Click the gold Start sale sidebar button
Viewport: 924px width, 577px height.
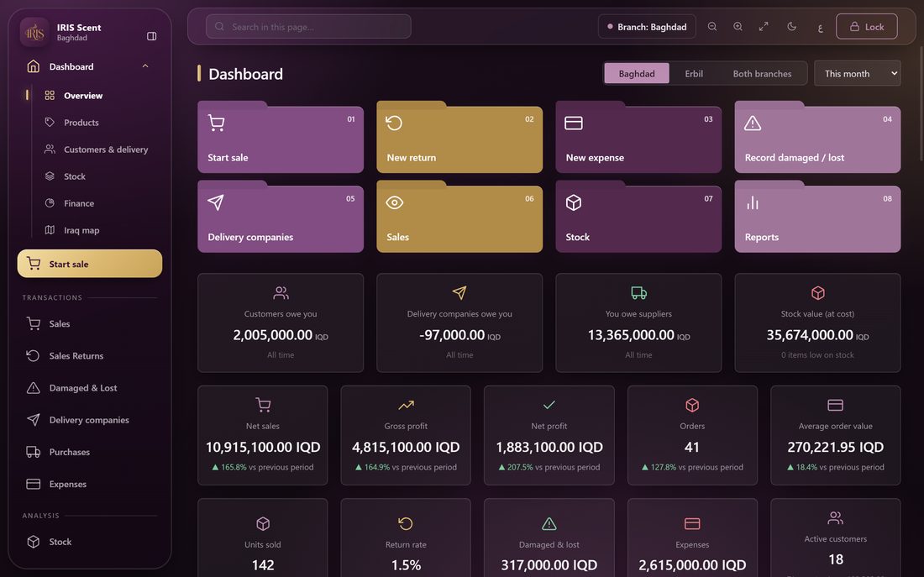pyautogui.click(x=90, y=264)
